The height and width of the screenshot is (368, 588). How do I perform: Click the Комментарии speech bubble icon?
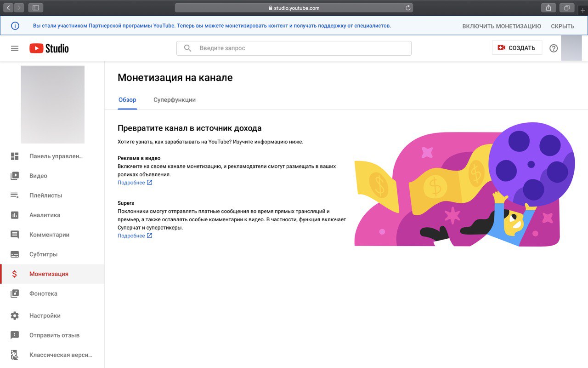click(x=15, y=235)
